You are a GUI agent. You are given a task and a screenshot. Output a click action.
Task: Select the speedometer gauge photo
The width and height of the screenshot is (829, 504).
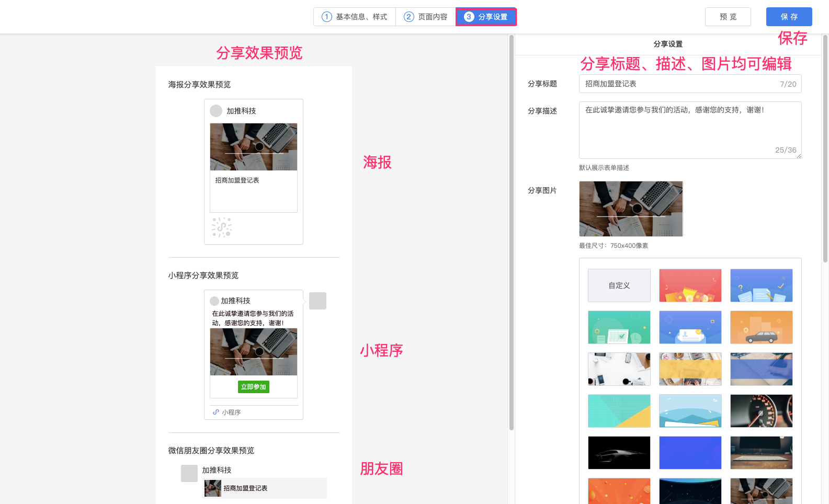pos(762,411)
